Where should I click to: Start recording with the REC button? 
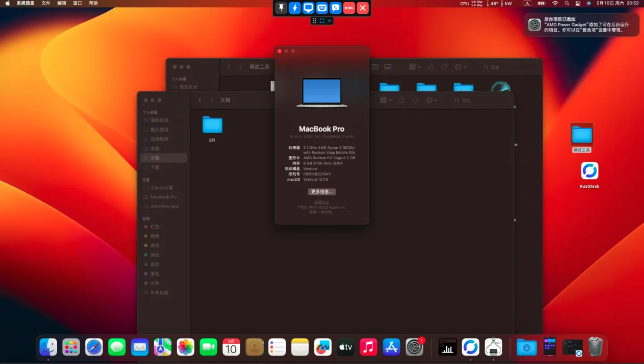349,8
